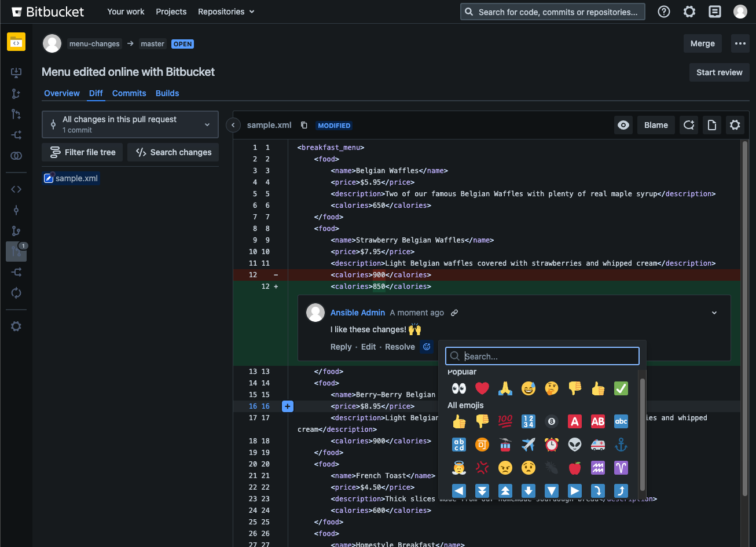Click Search changes button

[x=173, y=152]
